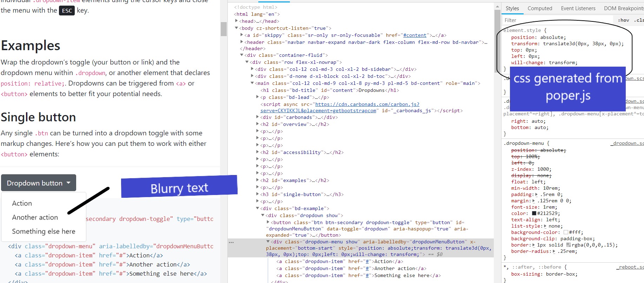Collapse the bd-example div node
This screenshot has width=644, height=283.
point(258,208)
